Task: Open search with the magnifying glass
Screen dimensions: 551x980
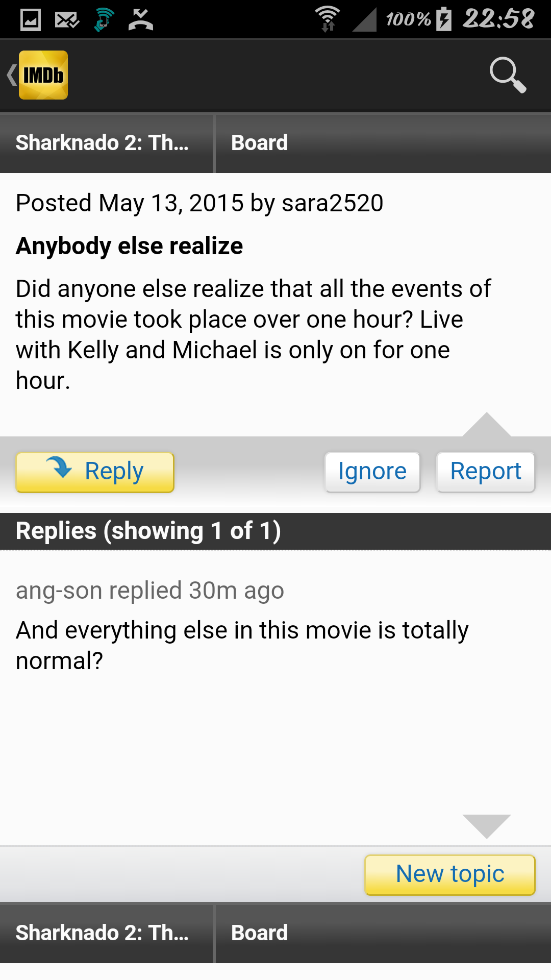Action: (507, 75)
